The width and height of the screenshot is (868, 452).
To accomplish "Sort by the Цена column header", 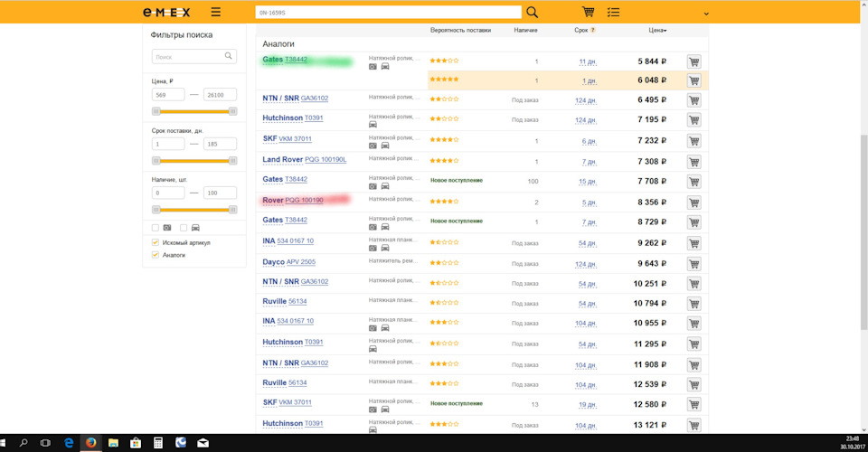I will [x=657, y=31].
